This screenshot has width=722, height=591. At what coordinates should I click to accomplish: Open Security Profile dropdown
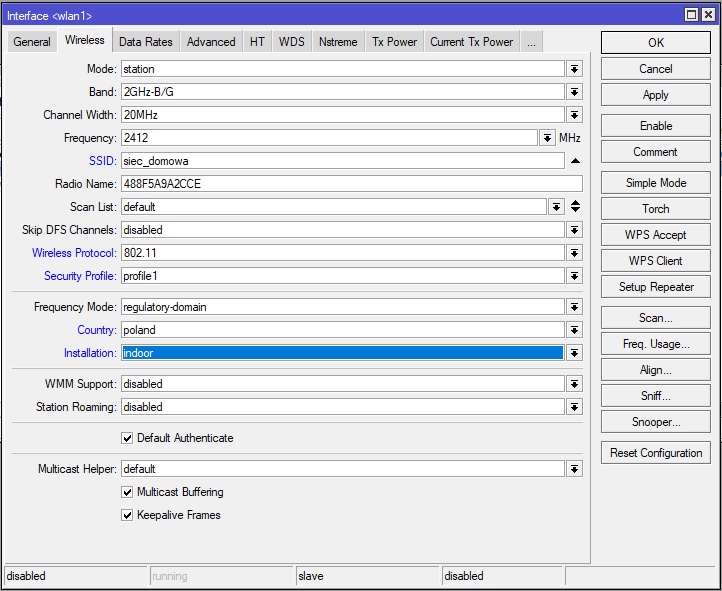pos(574,276)
